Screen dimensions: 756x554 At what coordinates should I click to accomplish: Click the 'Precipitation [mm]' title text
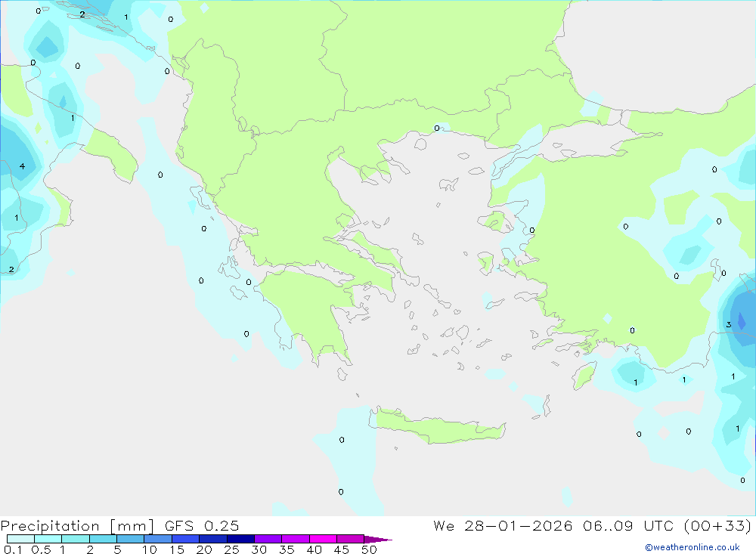coord(77,526)
